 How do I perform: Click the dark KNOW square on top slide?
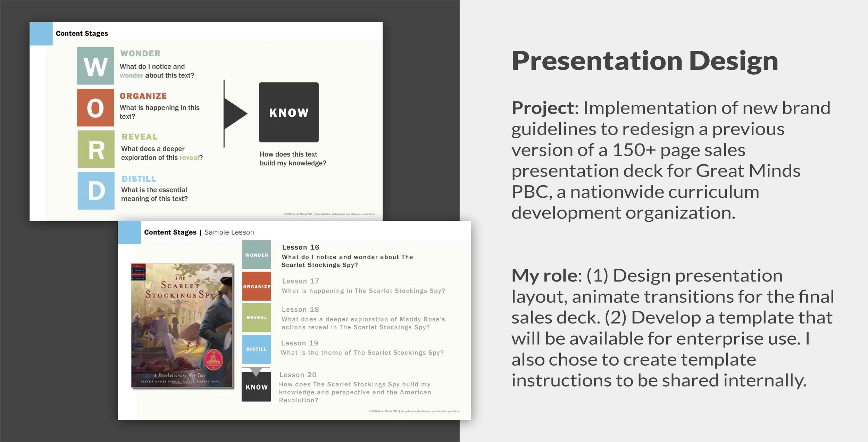(289, 112)
